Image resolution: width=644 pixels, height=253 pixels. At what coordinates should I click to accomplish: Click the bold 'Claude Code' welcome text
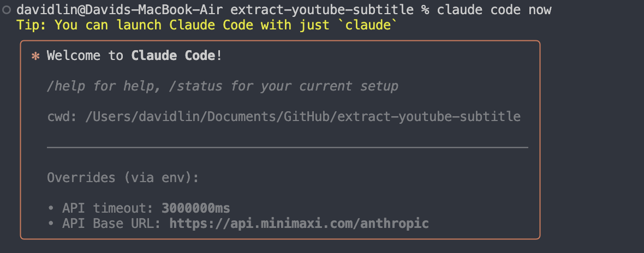[174, 56]
